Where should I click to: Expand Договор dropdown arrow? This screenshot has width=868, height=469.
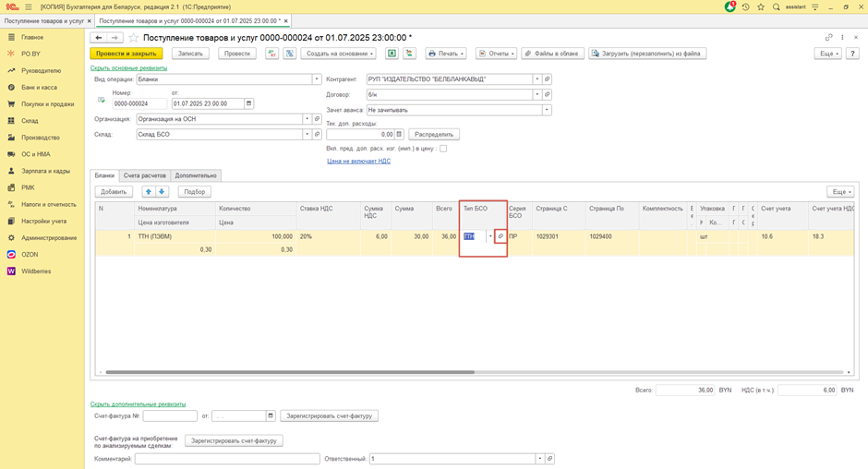click(x=537, y=95)
